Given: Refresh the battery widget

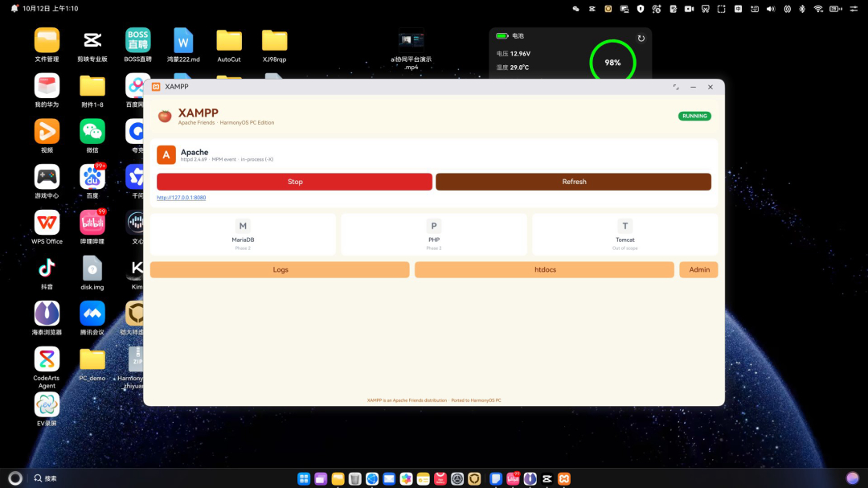Looking at the screenshot, I should [641, 39].
